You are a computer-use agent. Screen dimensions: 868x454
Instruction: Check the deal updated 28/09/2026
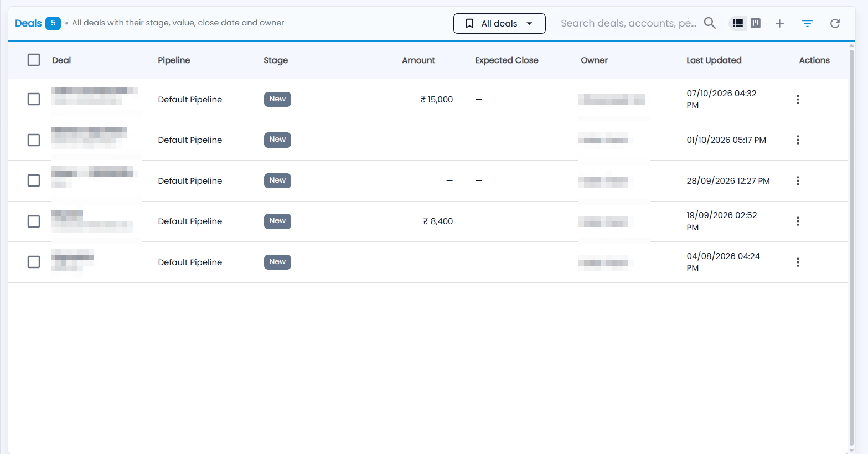(34, 180)
